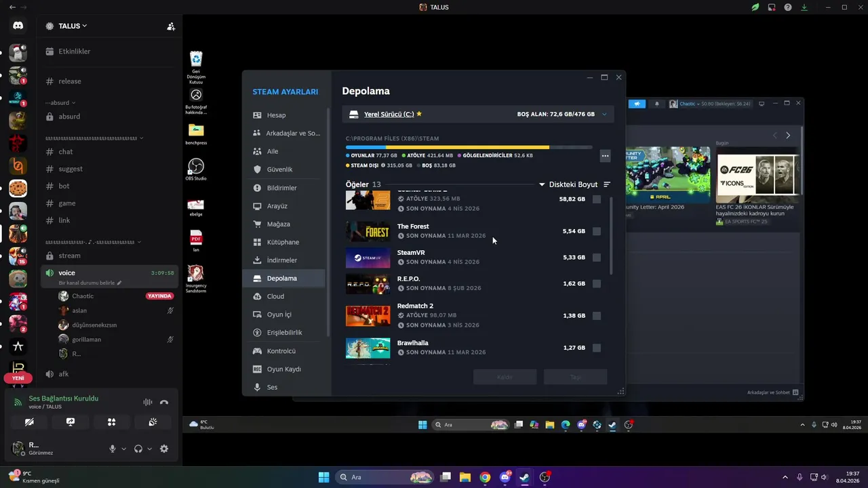Open the soundboard icon in voice panel
This screenshot has height=488, width=868.
tap(153, 422)
